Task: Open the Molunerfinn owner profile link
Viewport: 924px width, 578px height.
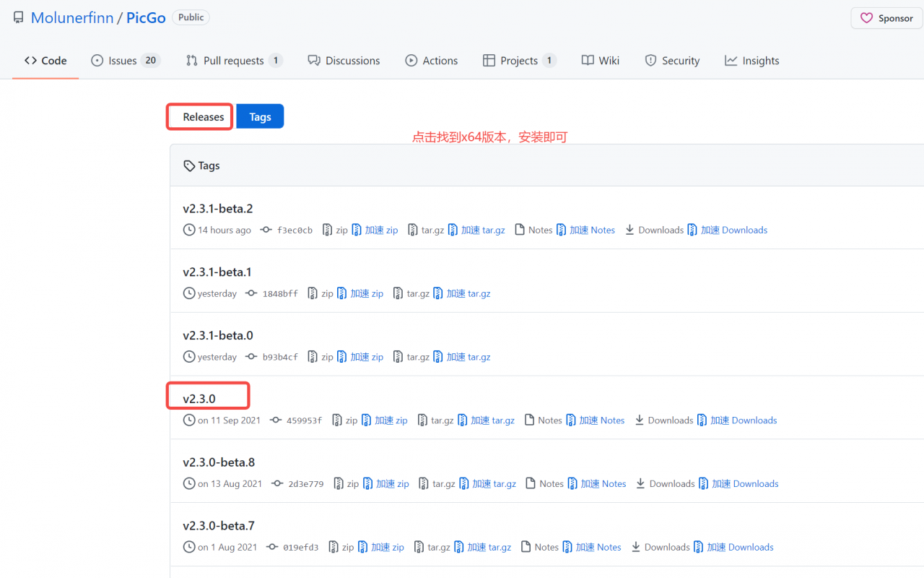Action: [x=72, y=18]
